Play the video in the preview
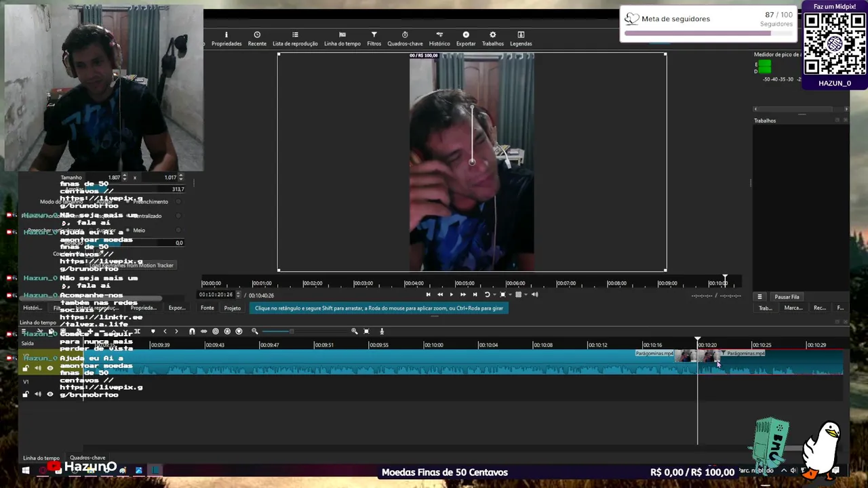The width and height of the screenshot is (868, 488). point(452,294)
